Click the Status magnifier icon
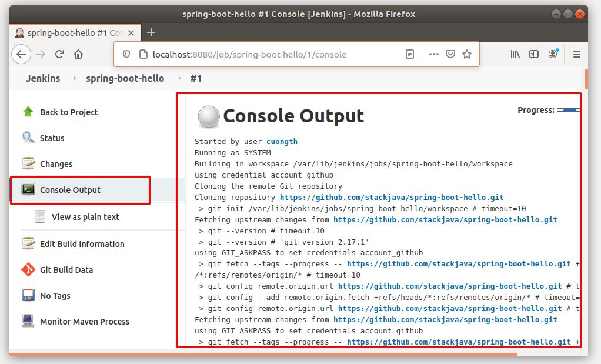601x364 pixels. pos(28,138)
